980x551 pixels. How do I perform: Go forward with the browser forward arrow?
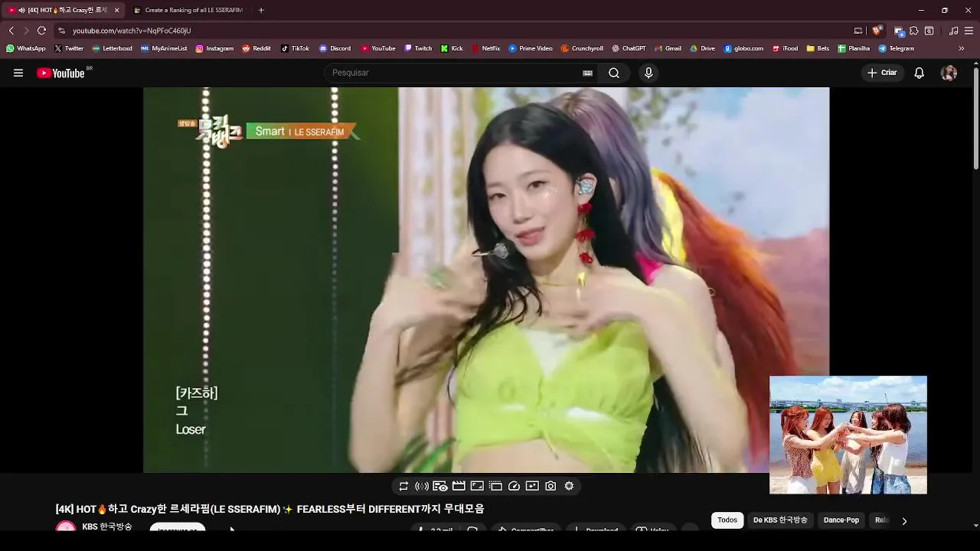click(26, 31)
